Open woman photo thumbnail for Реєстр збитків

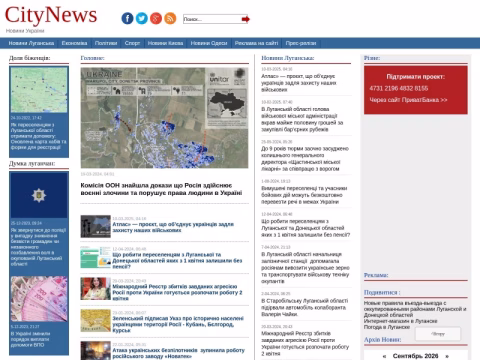pyautogui.click(x=95, y=289)
